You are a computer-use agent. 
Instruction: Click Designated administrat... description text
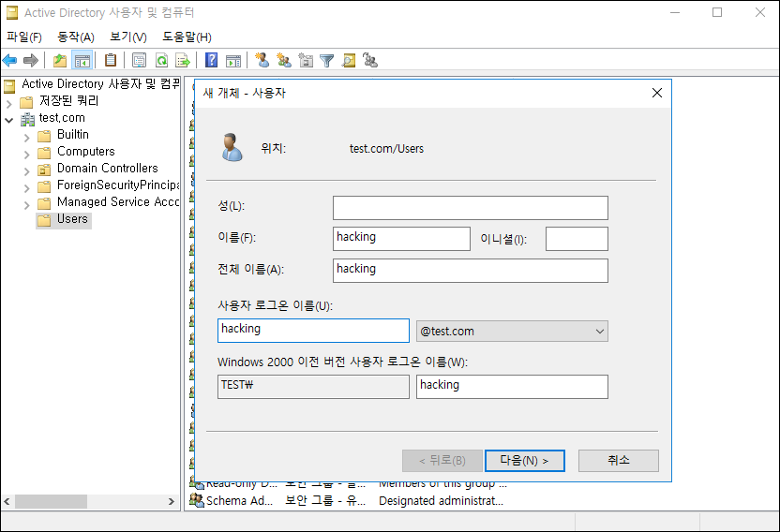[441, 501]
